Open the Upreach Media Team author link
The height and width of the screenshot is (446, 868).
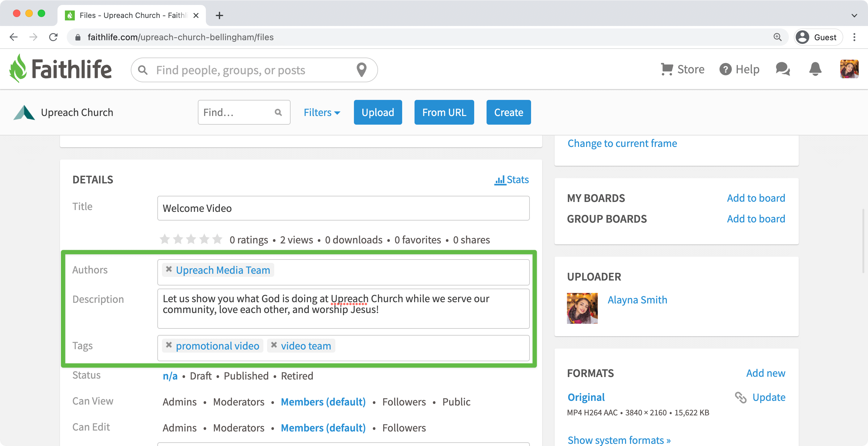(223, 270)
